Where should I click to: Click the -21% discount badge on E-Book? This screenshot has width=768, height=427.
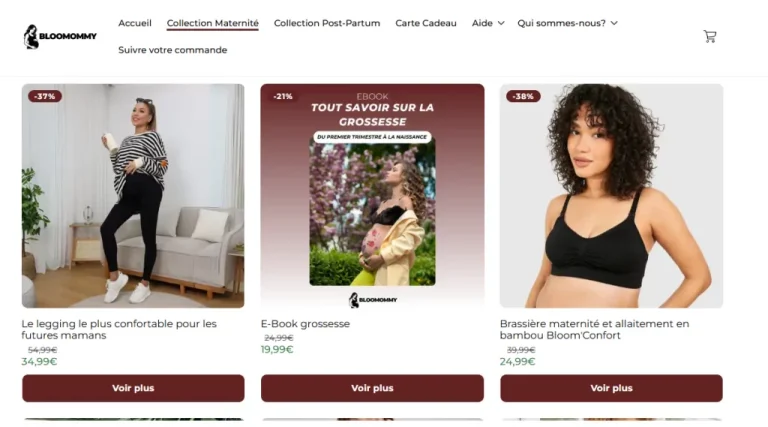(x=283, y=96)
